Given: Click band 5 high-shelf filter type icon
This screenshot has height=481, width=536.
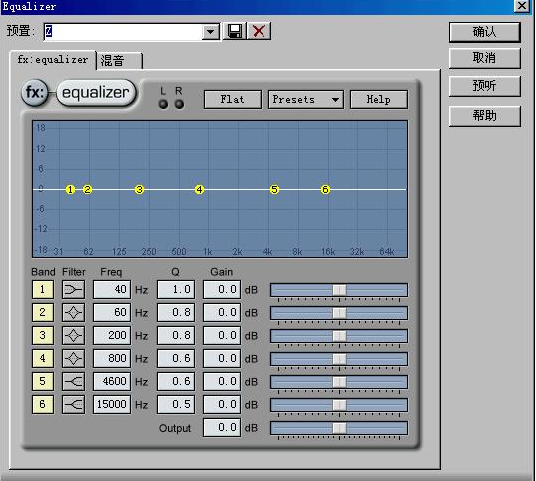Looking at the screenshot, I should (73, 381).
